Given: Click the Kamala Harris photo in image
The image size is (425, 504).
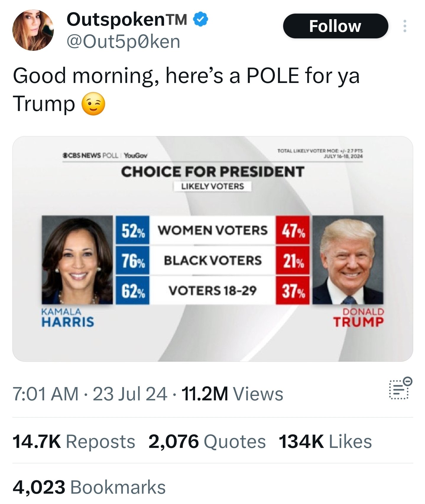Looking at the screenshot, I should coord(77,260).
